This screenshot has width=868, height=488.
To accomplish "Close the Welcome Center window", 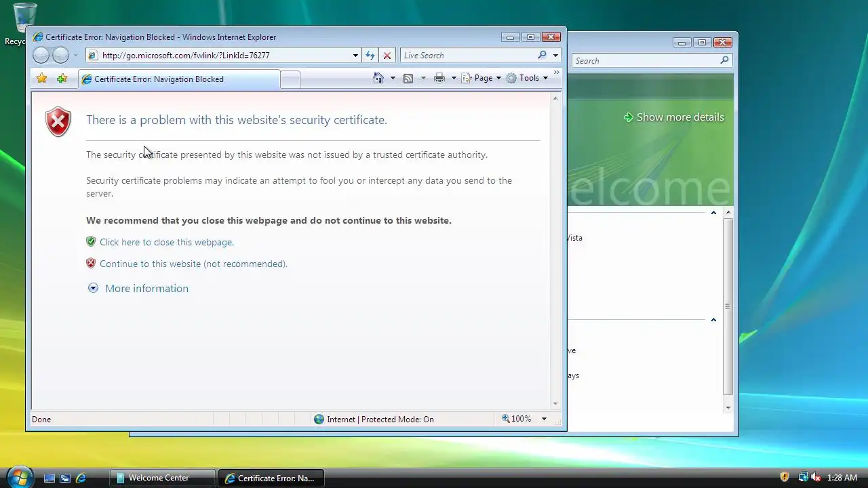I will pos(723,42).
